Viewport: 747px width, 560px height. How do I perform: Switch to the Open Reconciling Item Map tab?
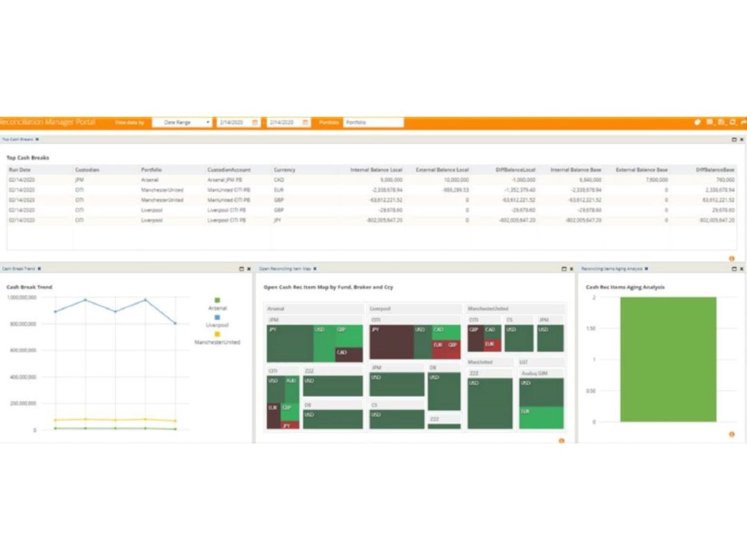285,268
